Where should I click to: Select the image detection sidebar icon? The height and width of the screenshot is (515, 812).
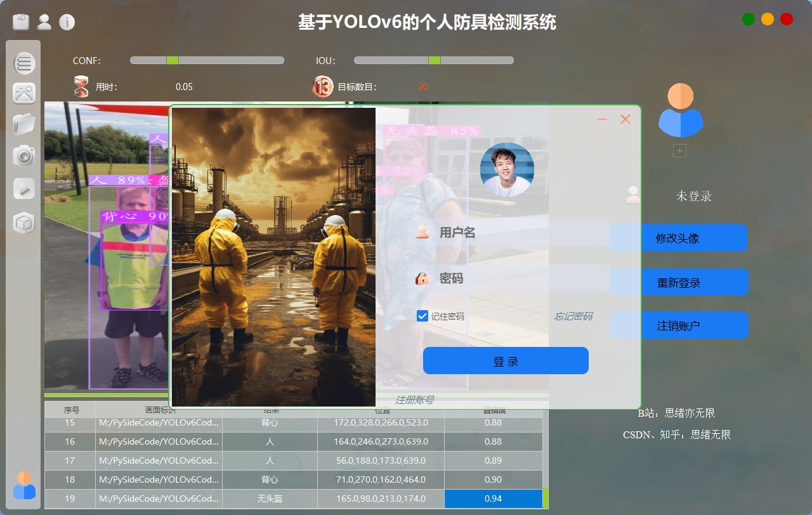24,93
